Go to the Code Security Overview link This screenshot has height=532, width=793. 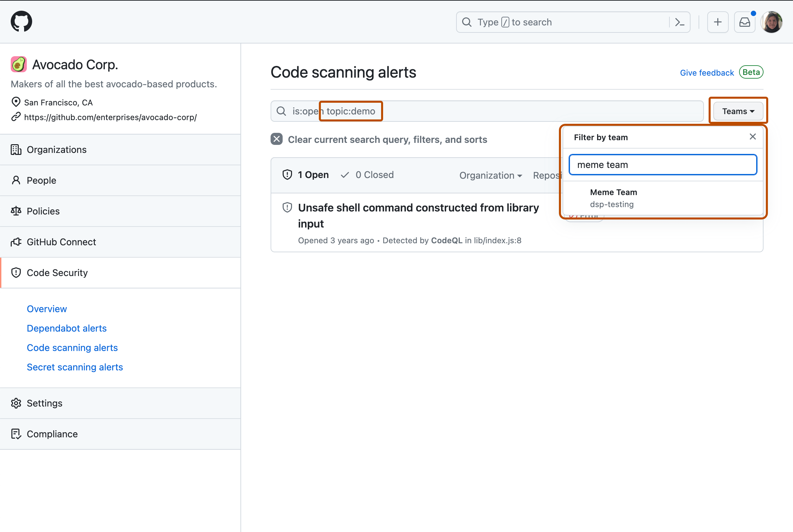point(47,309)
